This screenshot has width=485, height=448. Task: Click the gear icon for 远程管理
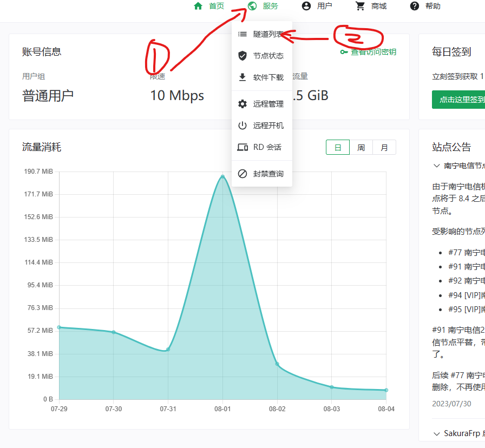[243, 104]
